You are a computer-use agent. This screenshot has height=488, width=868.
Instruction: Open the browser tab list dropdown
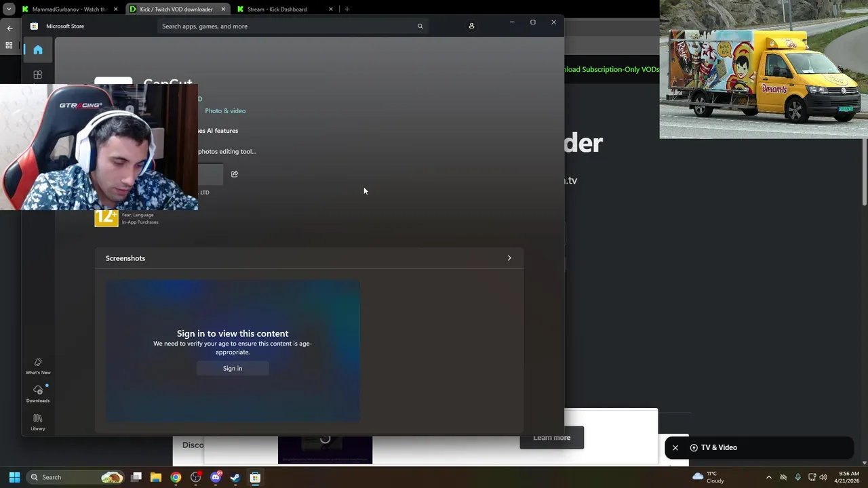9,9
